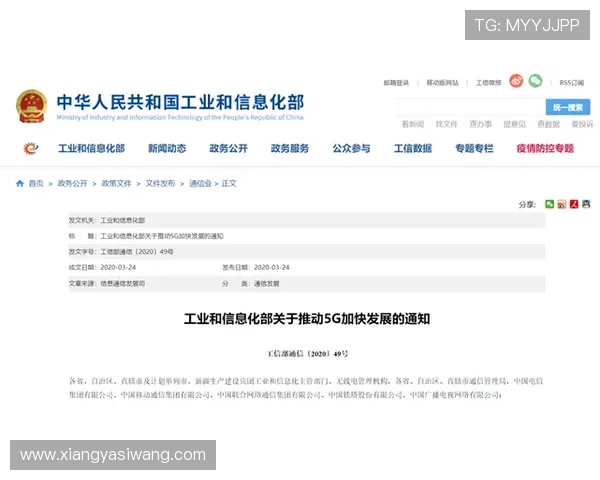600x480 pixels.
Task: Click 提意见 quick link under search
Action: pyautogui.click(x=515, y=124)
